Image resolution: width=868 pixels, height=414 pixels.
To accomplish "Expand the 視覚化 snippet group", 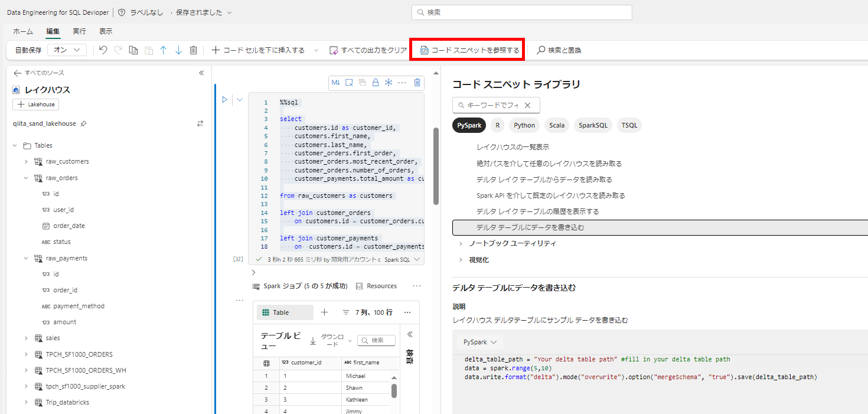I will click(x=461, y=259).
